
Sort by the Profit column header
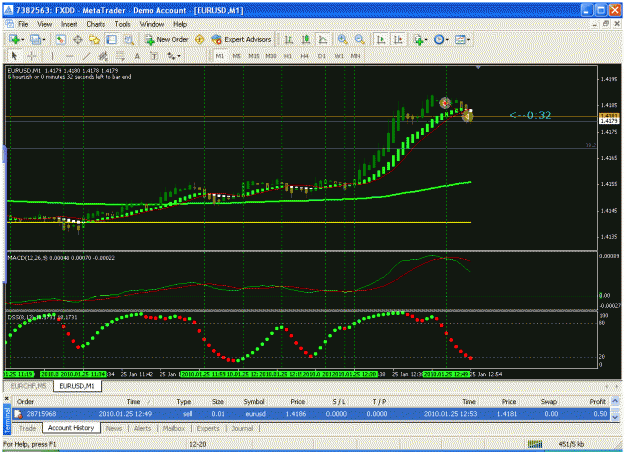pos(597,402)
